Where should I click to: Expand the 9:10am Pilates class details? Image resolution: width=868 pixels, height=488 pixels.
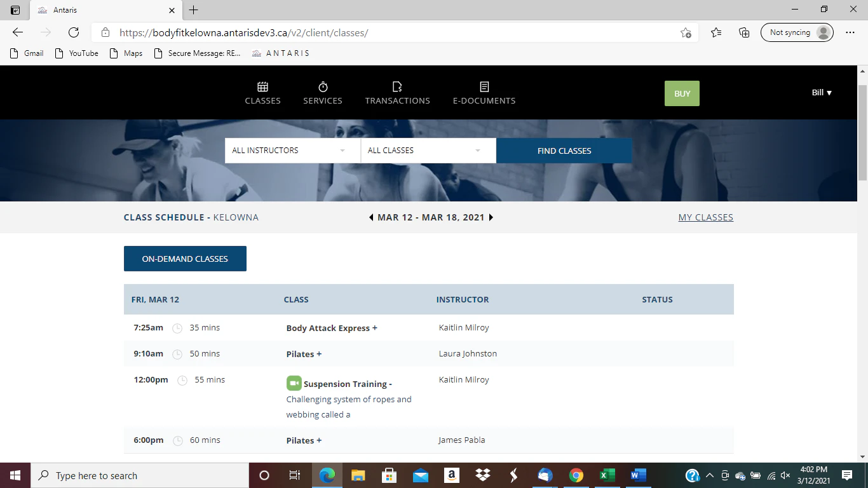pyautogui.click(x=319, y=354)
